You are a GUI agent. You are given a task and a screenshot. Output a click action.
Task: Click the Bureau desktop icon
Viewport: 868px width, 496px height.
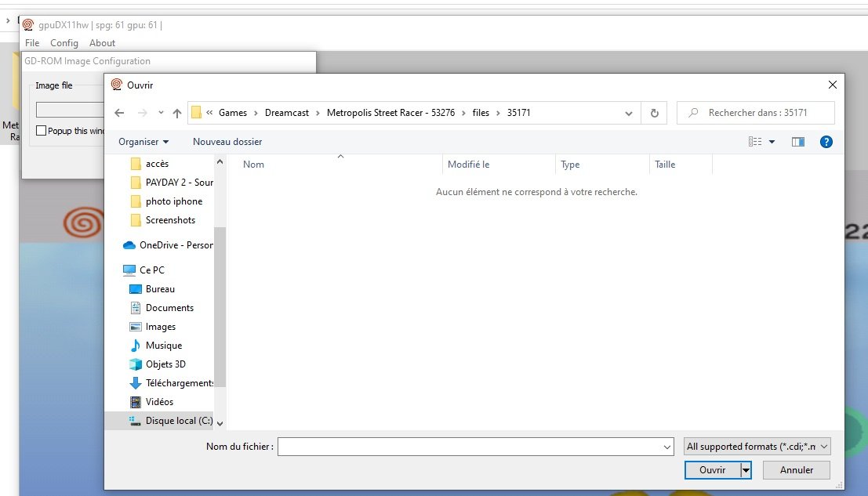[x=135, y=289]
